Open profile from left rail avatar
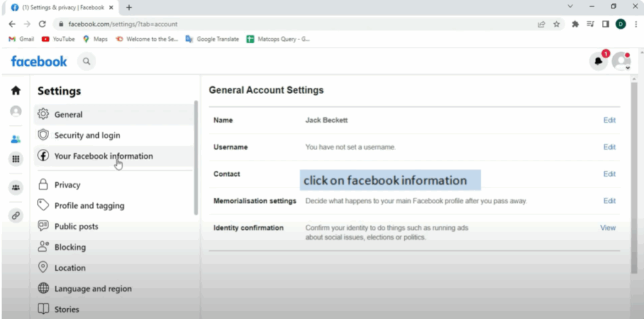The width and height of the screenshot is (644, 319). [16, 111]
